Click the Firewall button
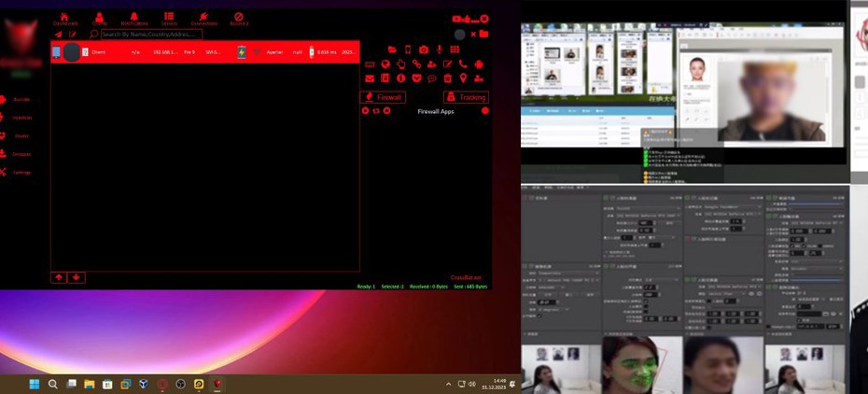 383,97
